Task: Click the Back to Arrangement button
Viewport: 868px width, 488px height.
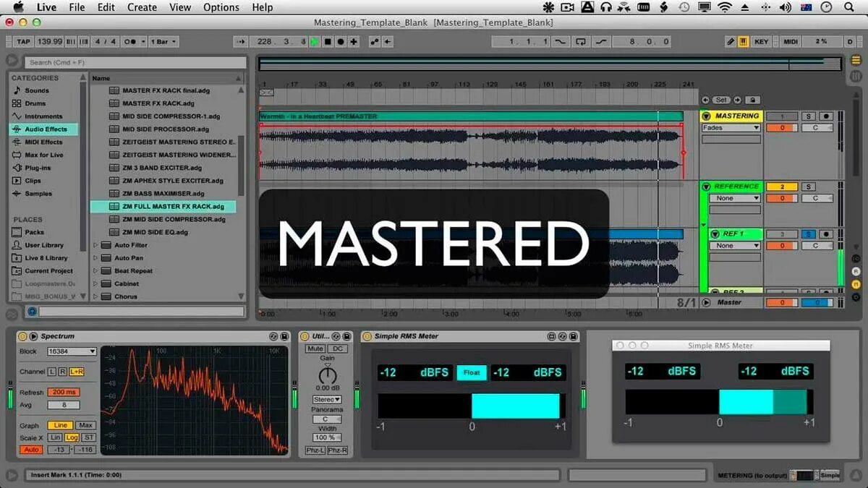Action: click(388, 42)
